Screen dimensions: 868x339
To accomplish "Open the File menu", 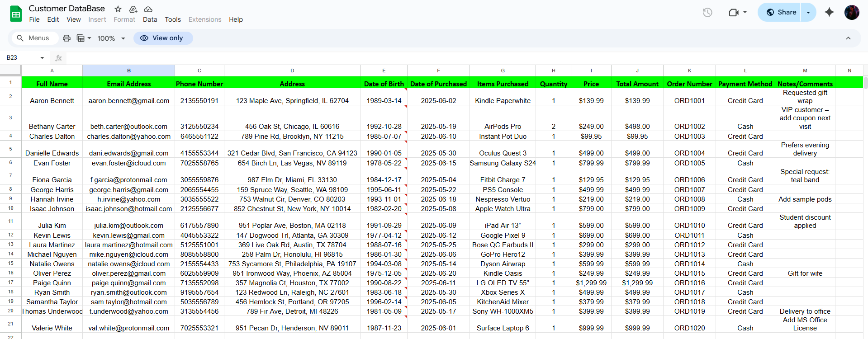I will pos(34,19).
